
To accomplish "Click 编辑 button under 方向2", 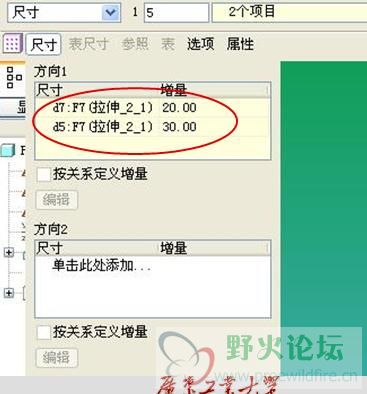I will click(x=57, y=358).
